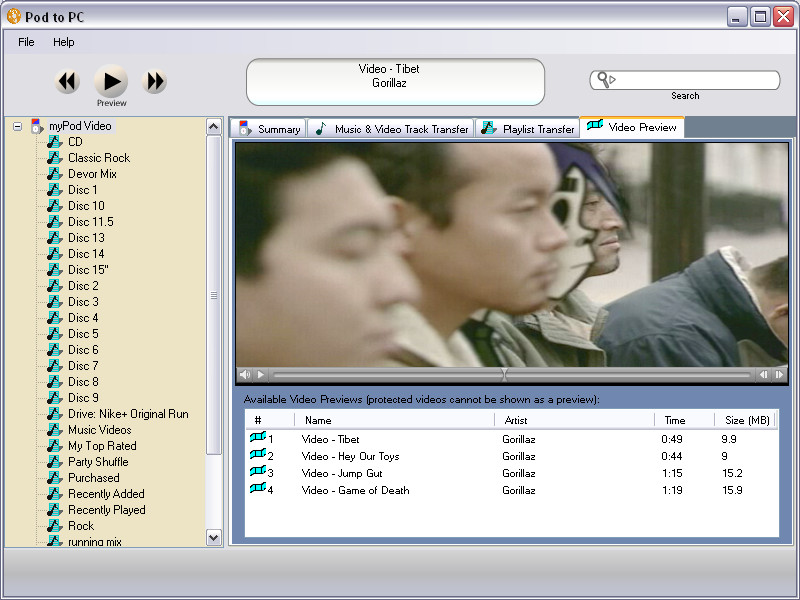
Task: Click the playlist tree scrollbar thumb
Action: 214,295
